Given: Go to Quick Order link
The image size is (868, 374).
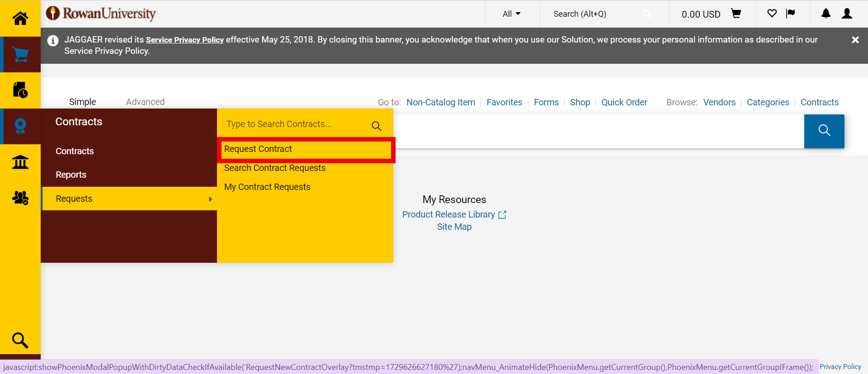Looking at the screenshot, I should click(624, 102).
